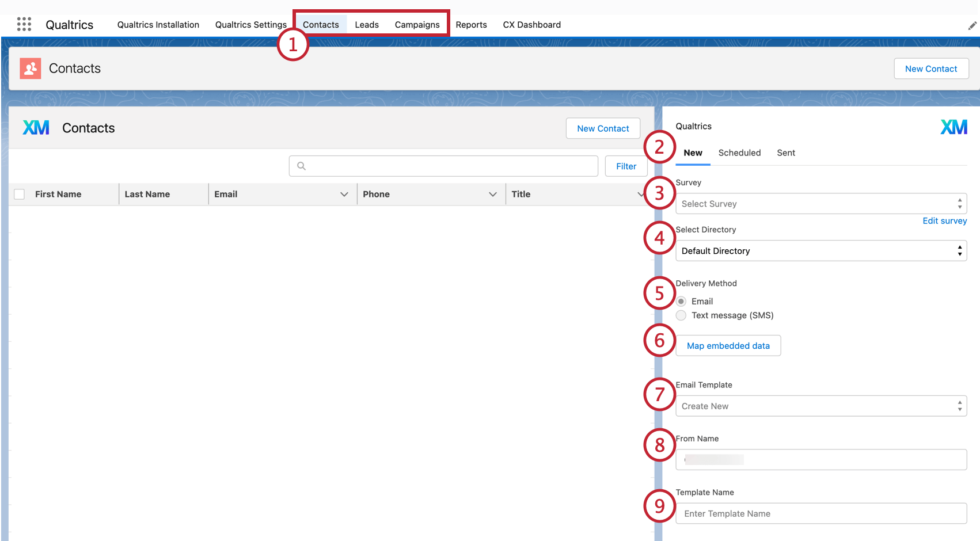Click the XM logo beside the Contacts list
This screenshot has width=980, height=541.
click(x=36, y=127)
